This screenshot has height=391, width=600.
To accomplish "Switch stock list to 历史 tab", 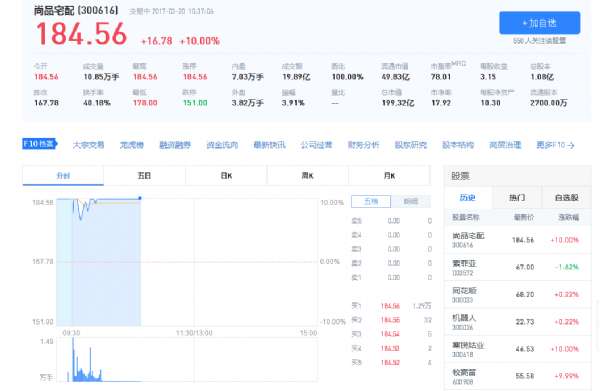I will 468,198.
